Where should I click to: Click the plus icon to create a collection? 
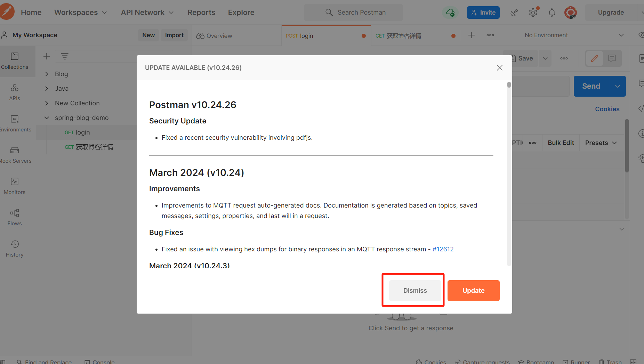[47, 56]
